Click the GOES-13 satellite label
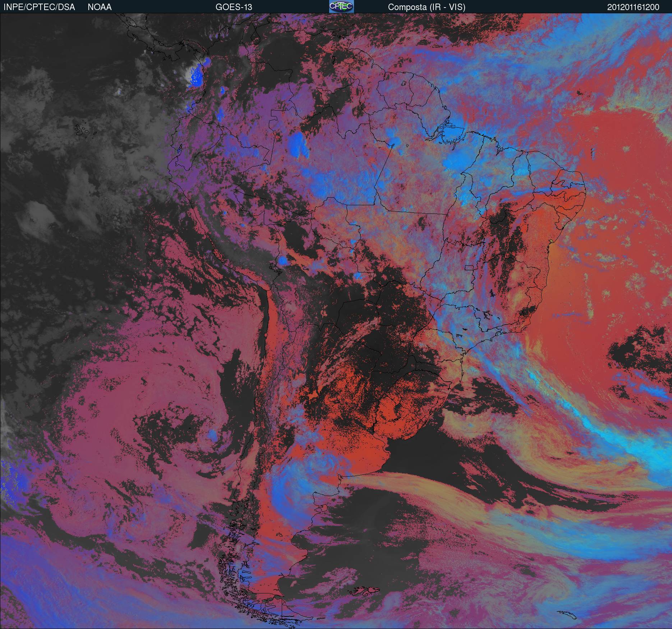Screen dimensions: 672x629 [x=234, y=7]
